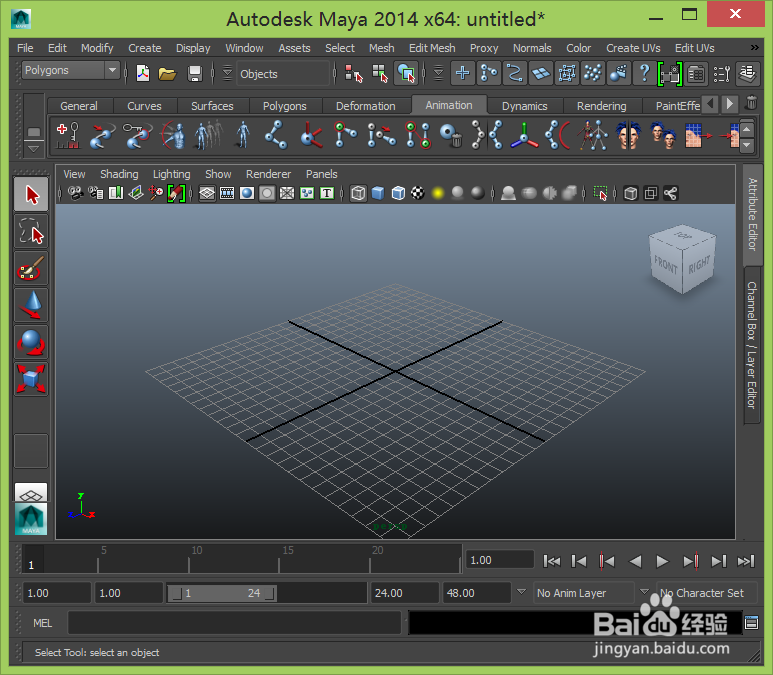Click the 48.00 animation end field
The width and height of the screenshot is (773, 675).
(476, 593)
